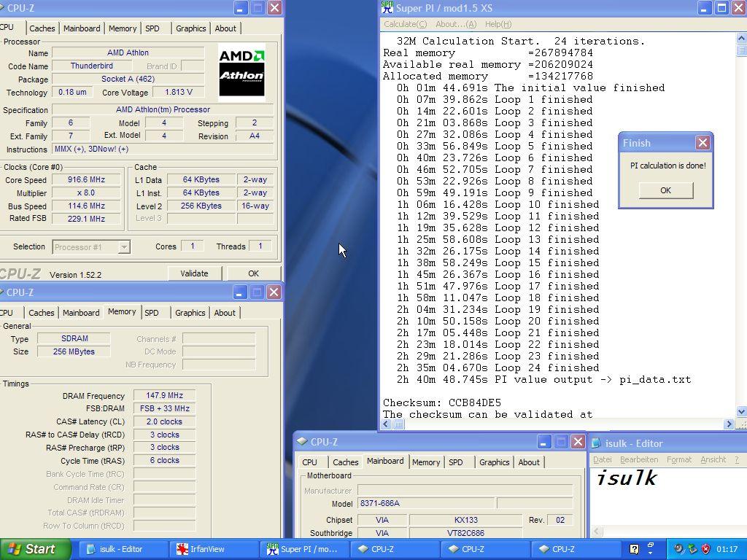Open the Windows Start button
747x560 pixels.
click(35, 549)
